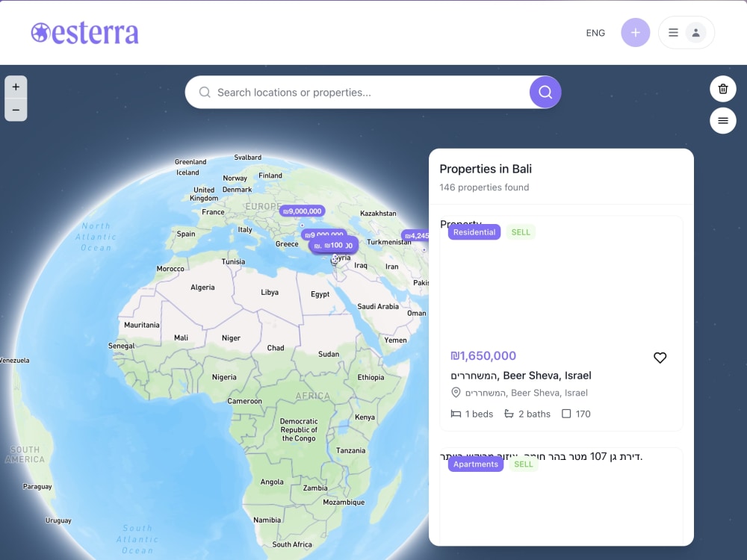The width and height of the screenshot is (747, 560).
Task: Click the Tanzania map label
Action: [350, 450]
